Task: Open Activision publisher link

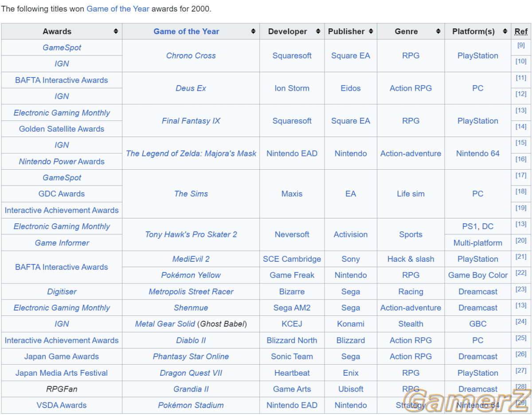Action: (x=351, y=234)
